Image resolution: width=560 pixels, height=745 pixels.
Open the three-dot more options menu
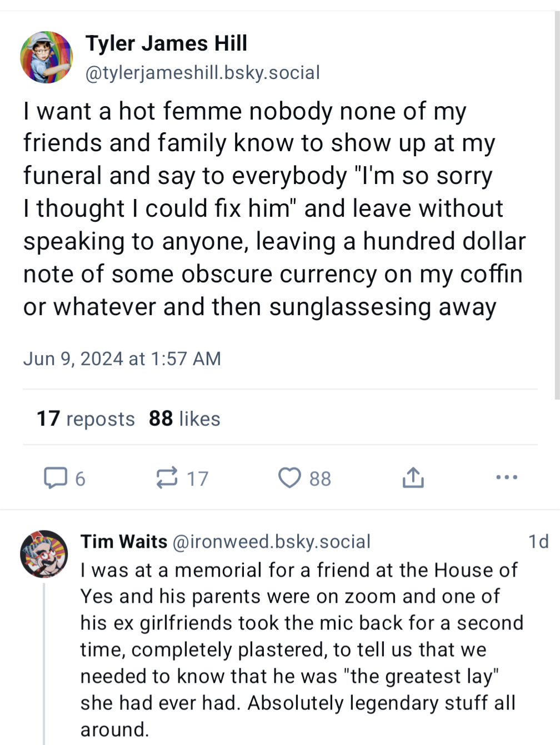(507, 477)
